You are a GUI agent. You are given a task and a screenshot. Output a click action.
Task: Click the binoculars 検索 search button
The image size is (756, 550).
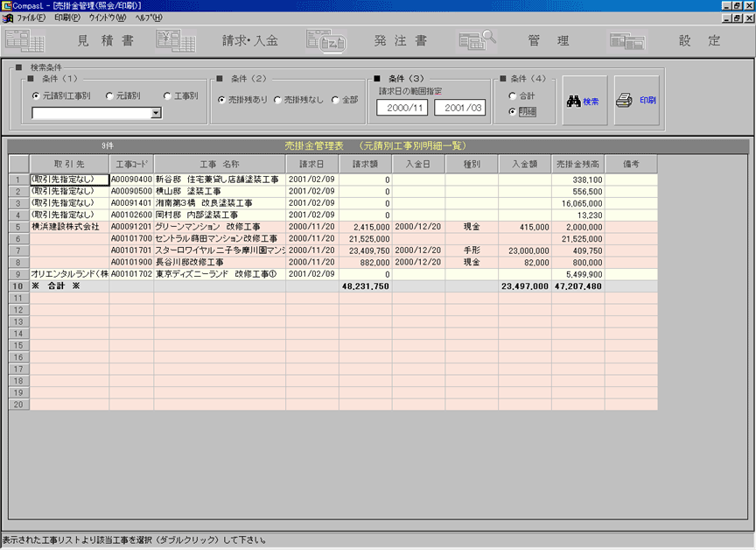584,101
